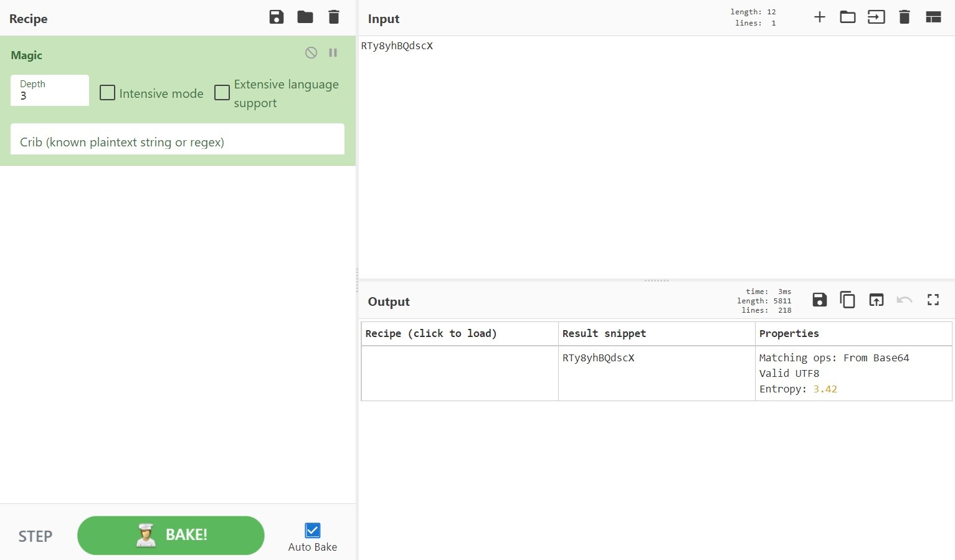The width and height of the screenshot is (955, 560).
Task: Enable Intensive mode checkbox
Action: pyautogui.click(x=108, y=93)
